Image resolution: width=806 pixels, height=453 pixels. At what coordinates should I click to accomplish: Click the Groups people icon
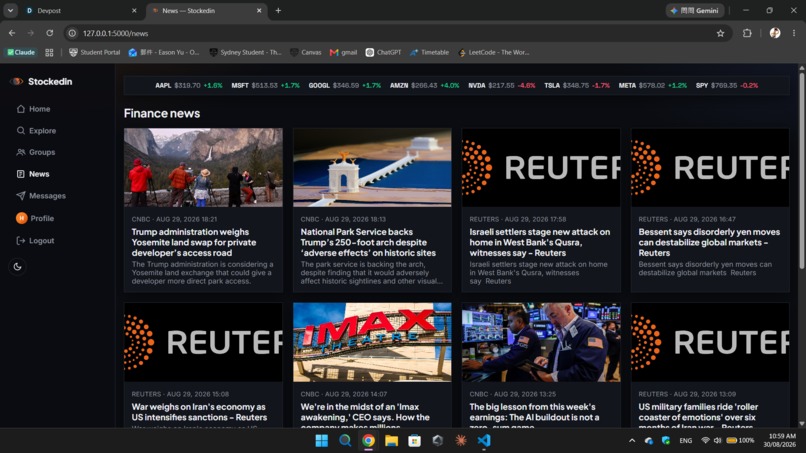(21, 152)
